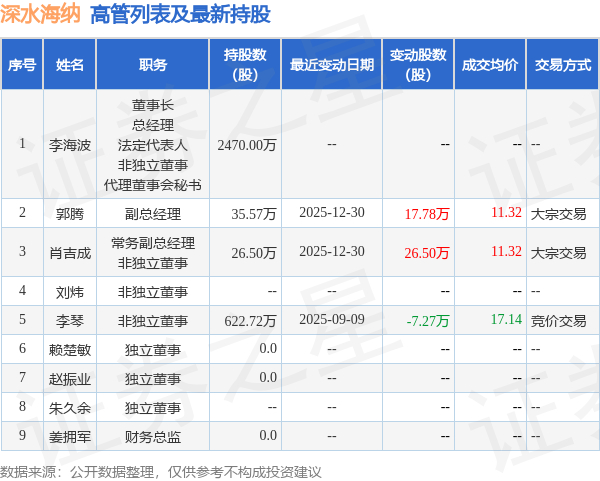The width and height of the screenshot is (600, 481).
Task: Click 肖吉成's 大宗交易 trade type
Action: (x=558, y=253)
